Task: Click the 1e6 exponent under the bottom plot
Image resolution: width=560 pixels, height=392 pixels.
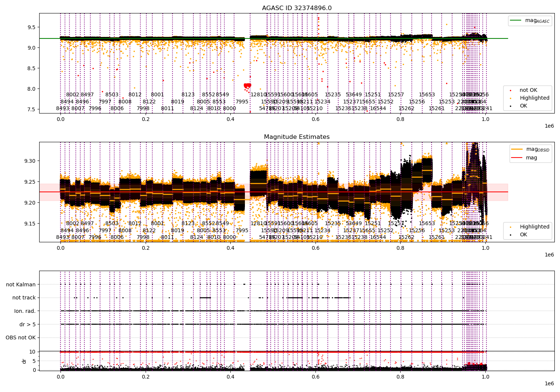Action: [x=549, y=383]
